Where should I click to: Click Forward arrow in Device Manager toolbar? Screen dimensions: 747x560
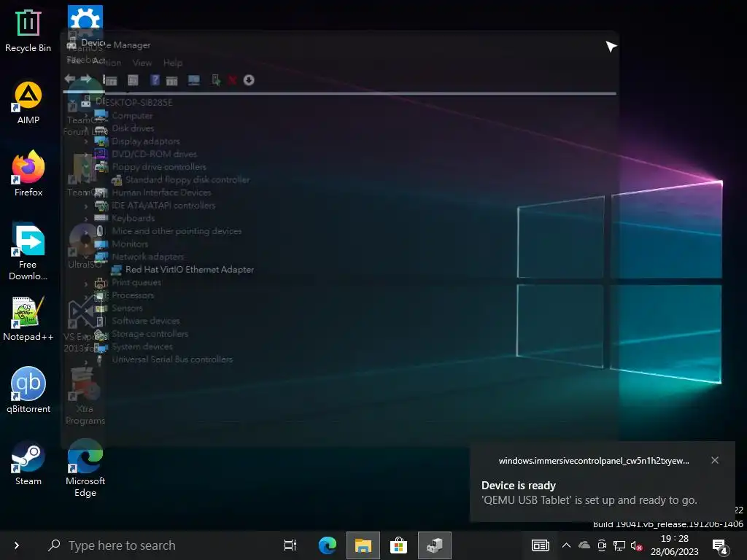coord(86,79)
